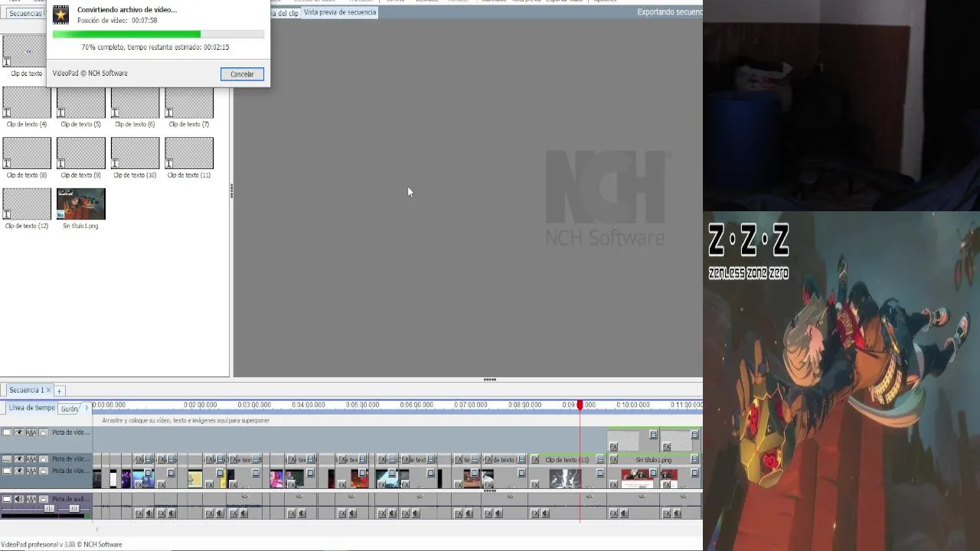This screenshot has width=980, height=551.
Task: Open transition icon on Sin título1.png timeline clip
Action: pos(694,459)
